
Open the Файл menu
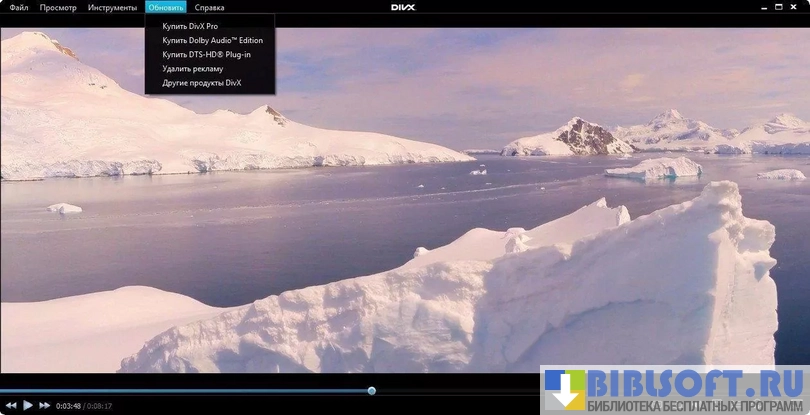[19, 7]
